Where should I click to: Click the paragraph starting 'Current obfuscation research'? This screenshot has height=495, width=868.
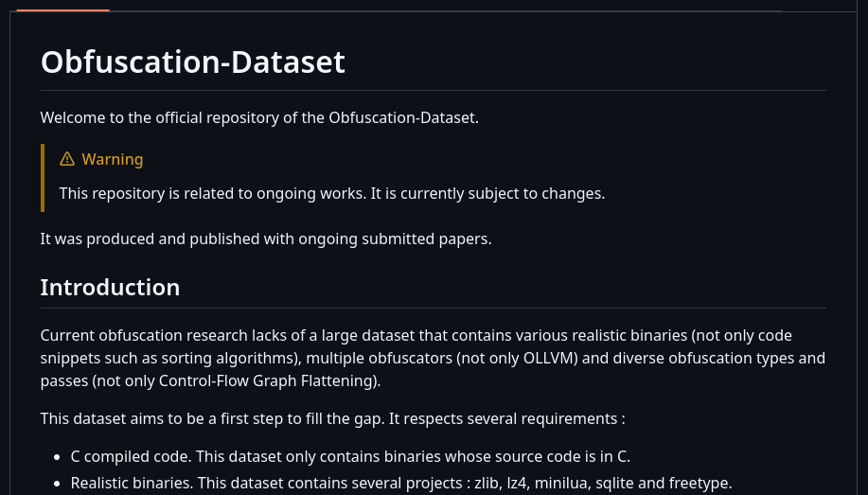pyautogui.click(x=433, y=359)
